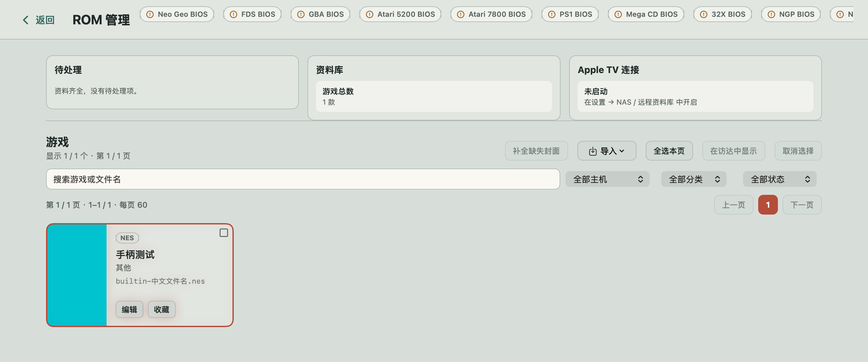The image size is (868, 362).
Task: Click the FDS BIOS warning icon
Action: (x=233, y=14)
